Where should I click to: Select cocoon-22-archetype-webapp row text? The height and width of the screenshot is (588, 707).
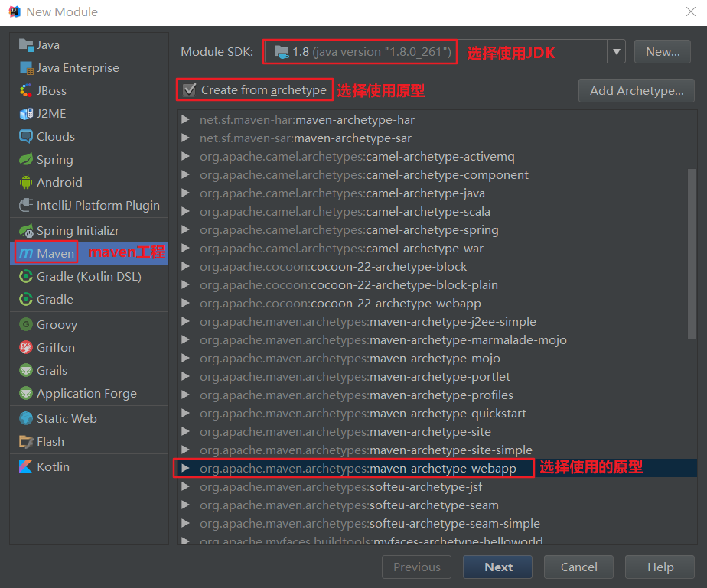[340, 304]
